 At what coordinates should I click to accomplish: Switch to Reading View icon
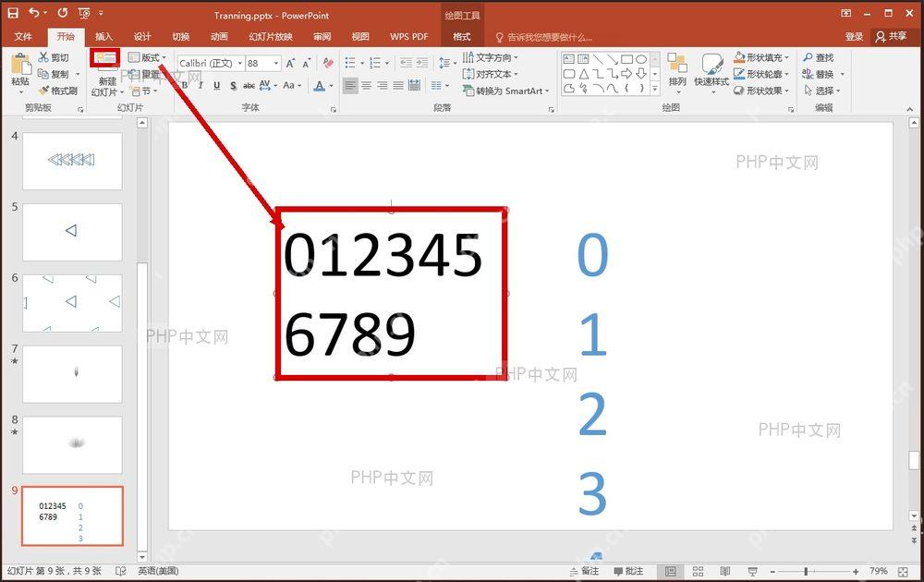725,572
